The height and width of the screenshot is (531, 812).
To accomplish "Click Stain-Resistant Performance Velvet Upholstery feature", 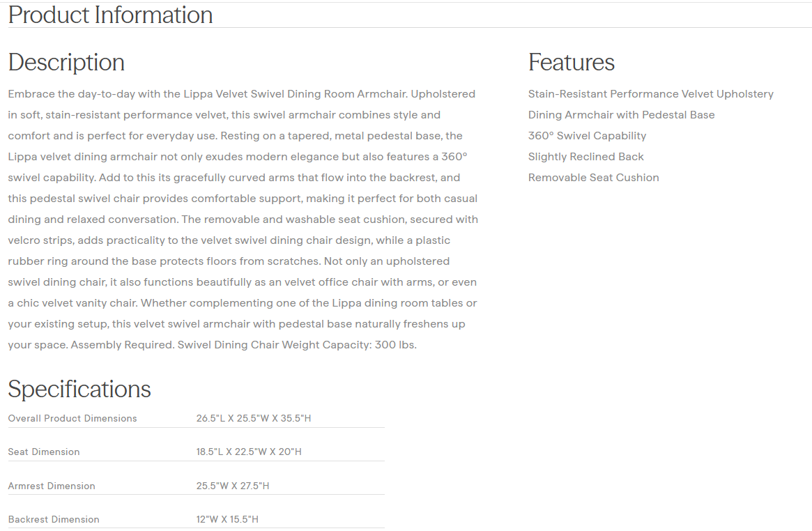I will point(650,94).
